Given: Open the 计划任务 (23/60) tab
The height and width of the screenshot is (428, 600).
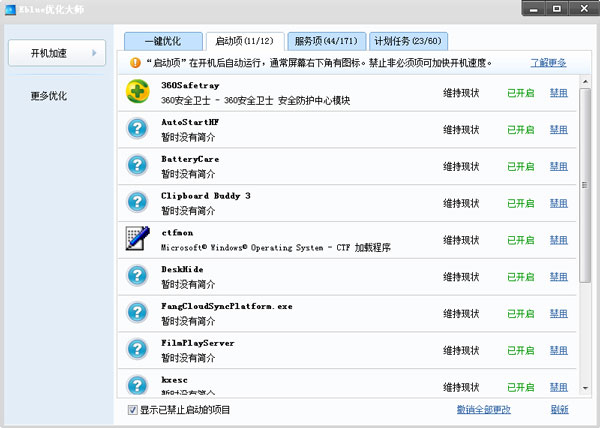Looking at the screenshot, I should (x=408, y=41).
